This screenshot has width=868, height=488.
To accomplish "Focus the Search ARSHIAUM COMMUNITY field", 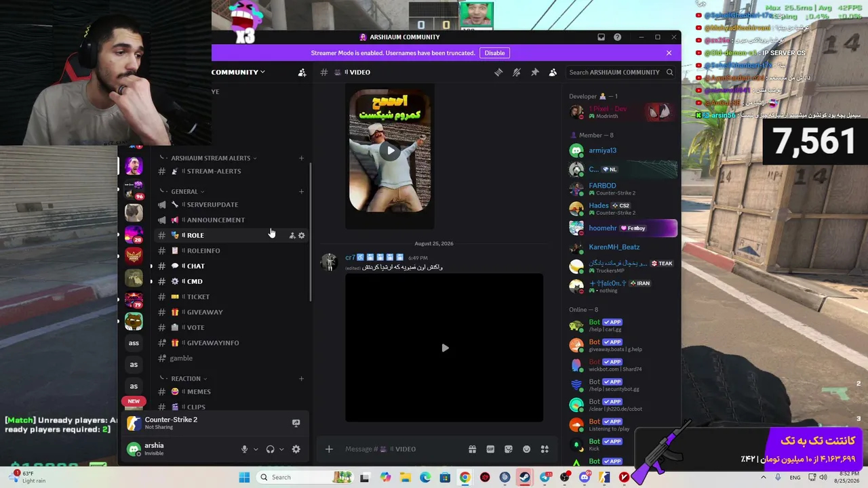I will coord(621,73).
